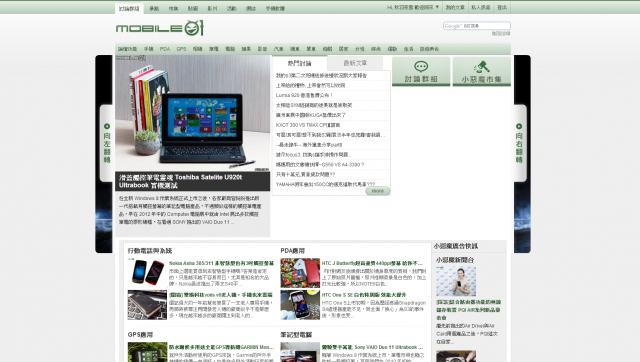This screenshot has height=362, width=640.
Task: Open 私人訊息 inbox link
Action: [x=480, y=7]
